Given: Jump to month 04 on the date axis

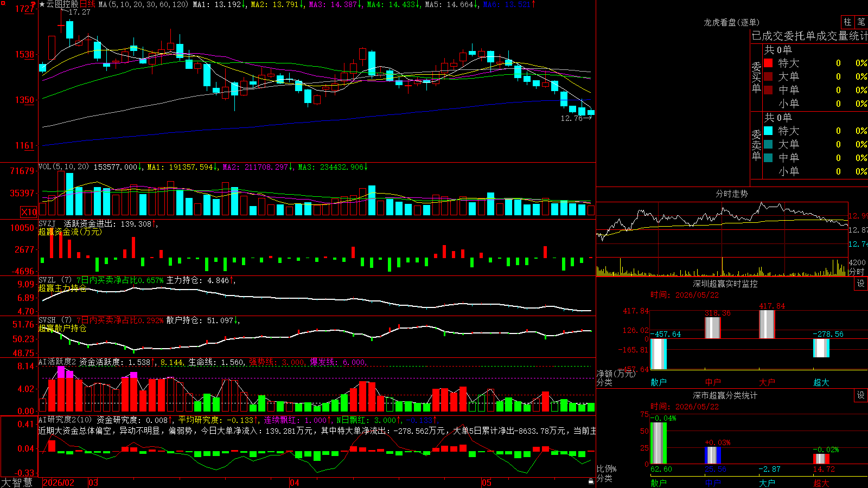Looking at the screenshot, I should 294,483.
